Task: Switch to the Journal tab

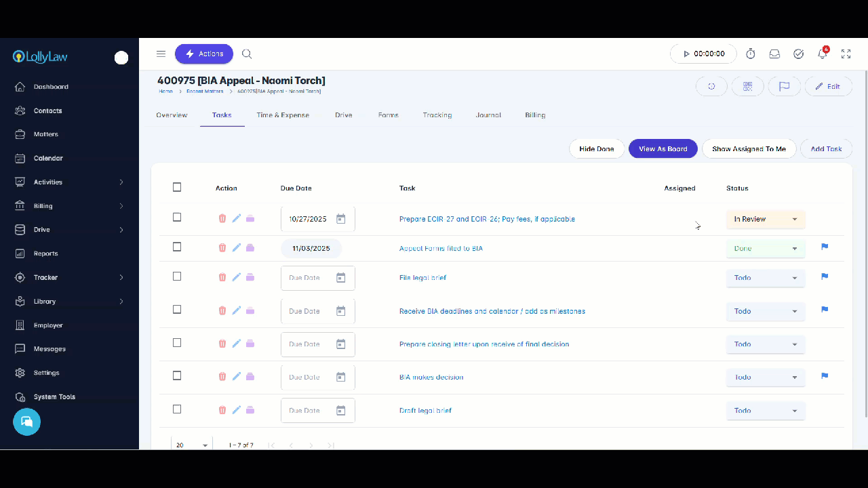Action: click(x=488, y=115)
